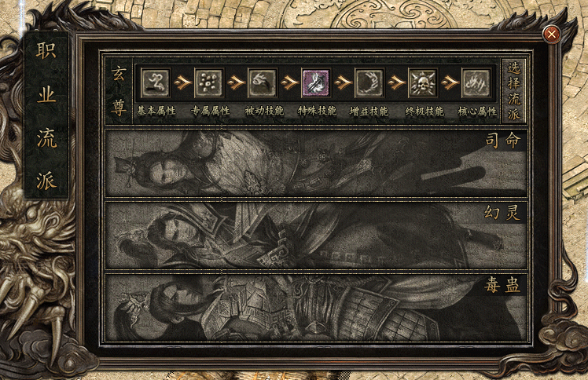
Task: Click the arrow after 特殊技能 icon
Action: tap(343, 82)
